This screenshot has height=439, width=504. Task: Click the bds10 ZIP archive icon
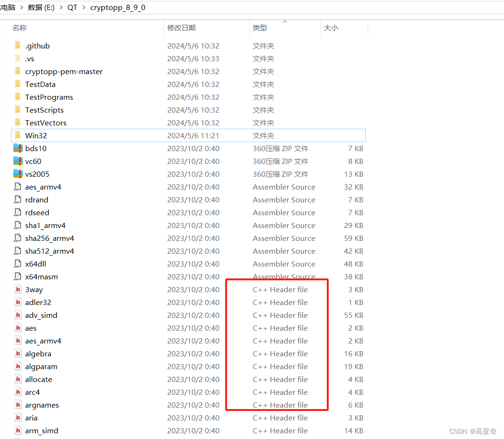(x=18, y=148)
